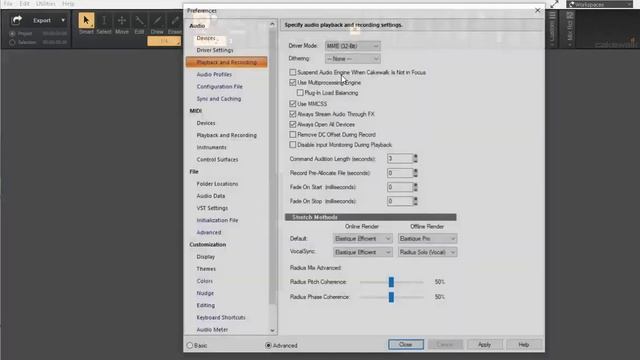Adjust Fade On Stop spinner arrows
This screenshot has height=360, width=640.
(x=416, y=201)
